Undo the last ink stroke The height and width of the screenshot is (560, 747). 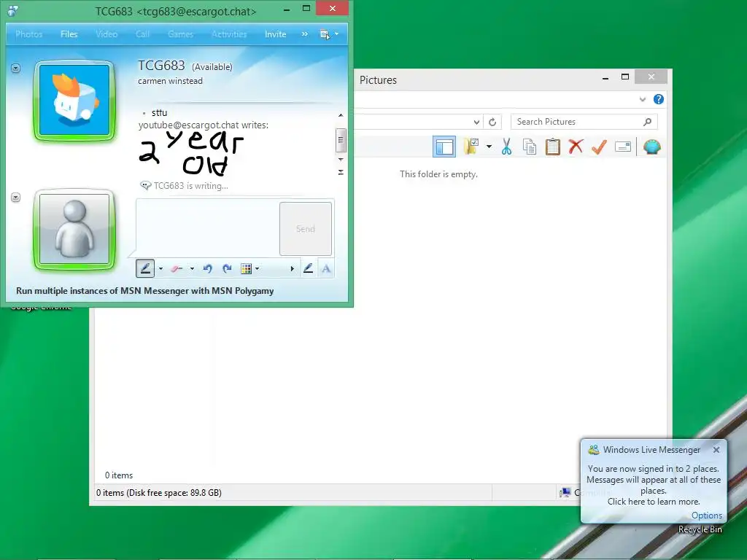(207, 268)
